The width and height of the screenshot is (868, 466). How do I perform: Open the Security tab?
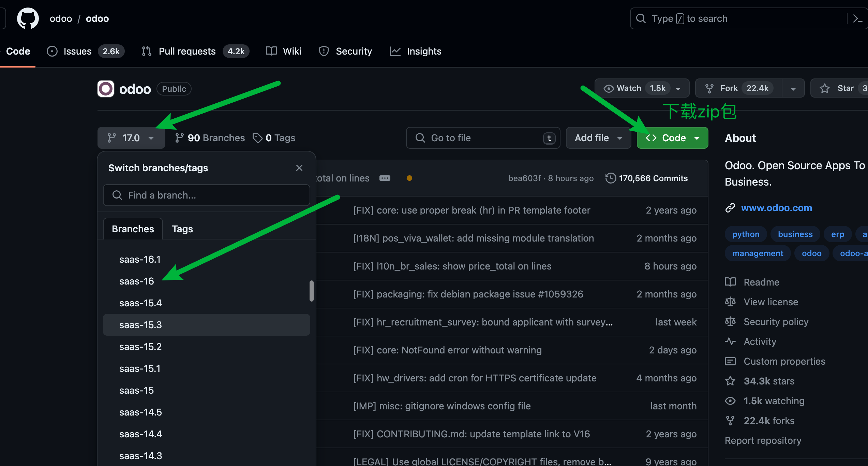coord(345,51)
